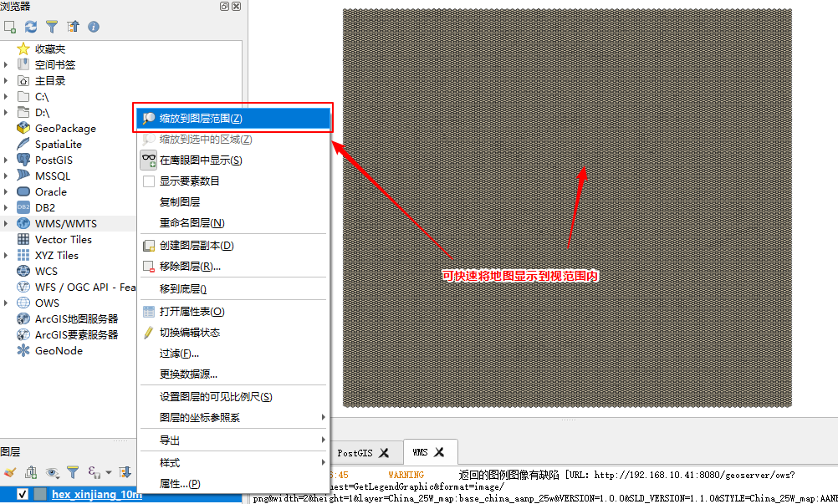
Task: Open the properties info icon in the browser toolbar
Action: (94, 27)
